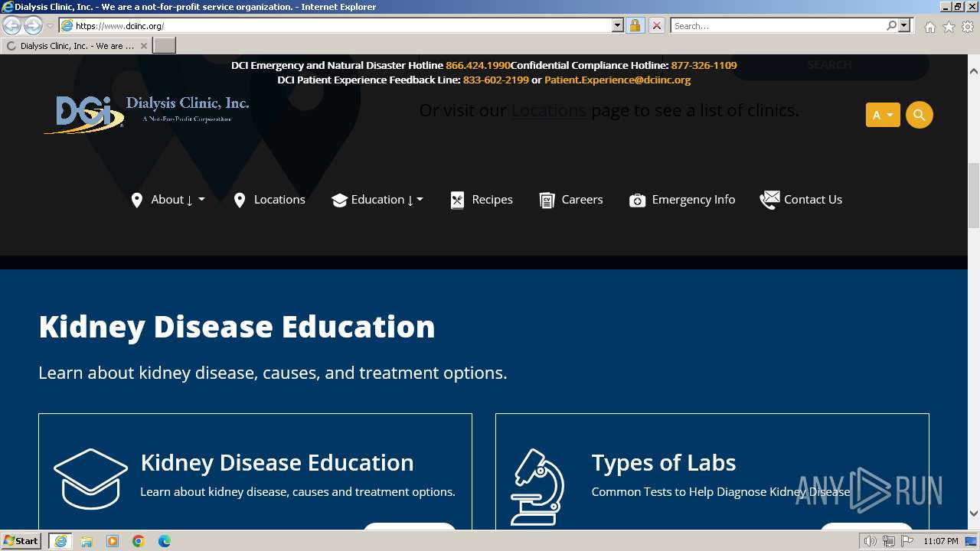
Task: Open Chrome from the taskbar
Action: point(139,541)
